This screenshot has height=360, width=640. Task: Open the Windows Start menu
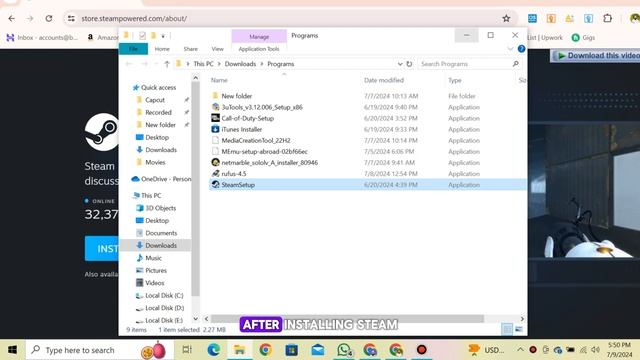click(x=12, y=350)
